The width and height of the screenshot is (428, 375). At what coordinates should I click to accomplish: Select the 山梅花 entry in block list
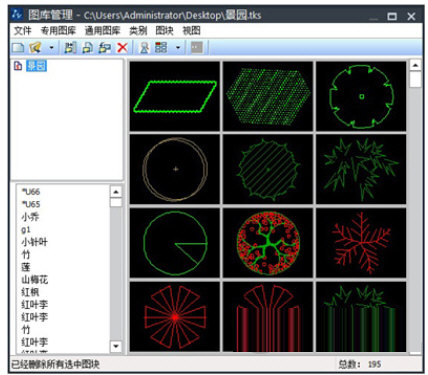pyautogui.click(x=35, y=279)
